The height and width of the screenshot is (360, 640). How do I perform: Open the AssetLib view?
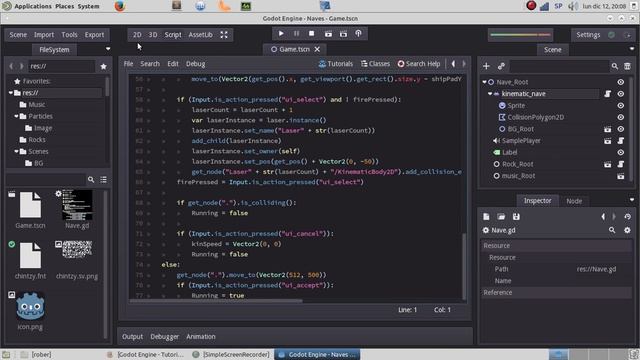(x=200, y=35)
